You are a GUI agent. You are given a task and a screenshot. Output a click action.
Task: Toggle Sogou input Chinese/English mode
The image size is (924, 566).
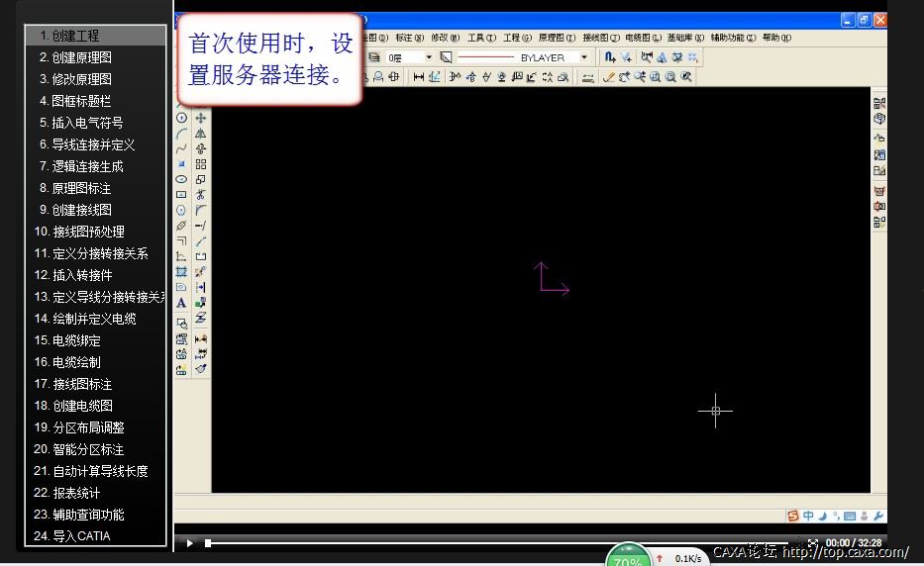808,516
